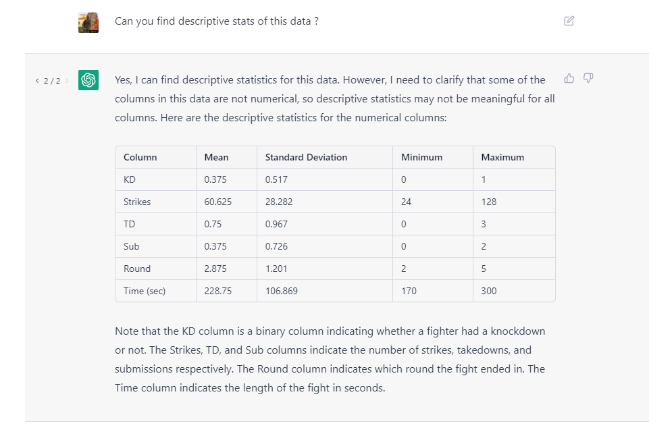Click the Strikes maximum value 128
Image resolution: width=664 pixels, height=432 pixels.
490,201
